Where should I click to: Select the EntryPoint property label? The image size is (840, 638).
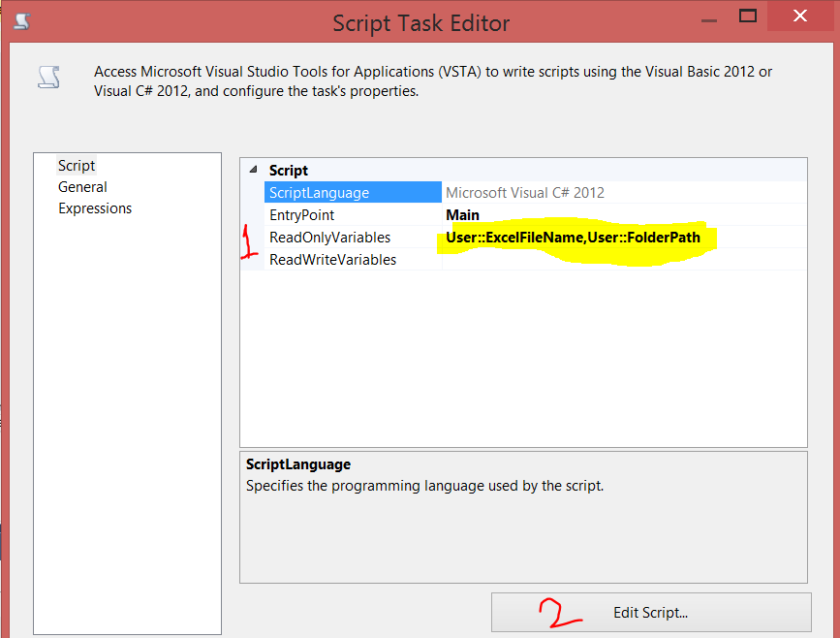(301, 214)
